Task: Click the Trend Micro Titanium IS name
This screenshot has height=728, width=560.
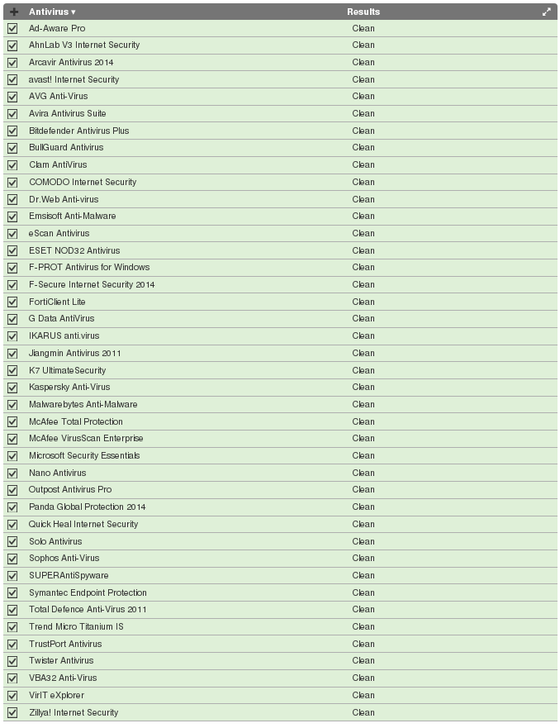Action: pyautogui.click(x=76, y=626)
